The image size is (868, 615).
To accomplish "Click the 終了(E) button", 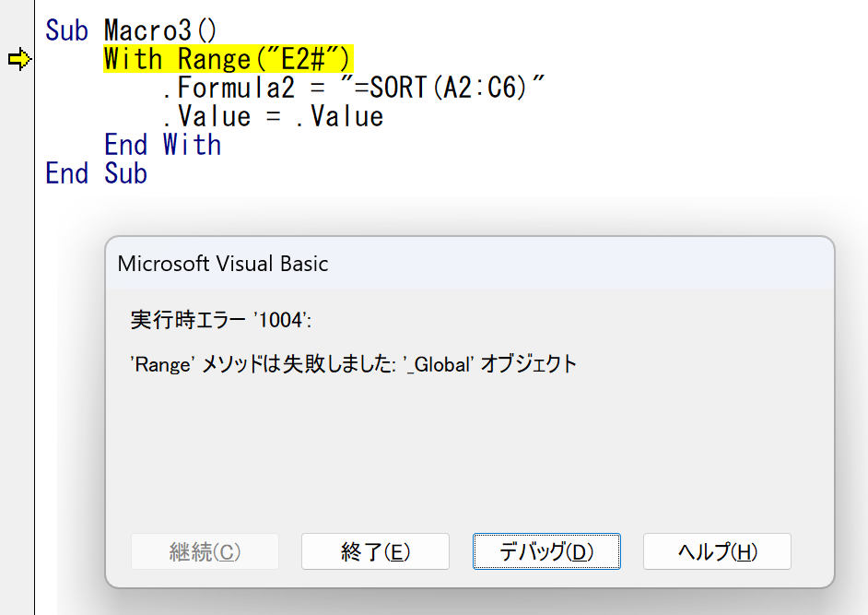I will point(375,551).
